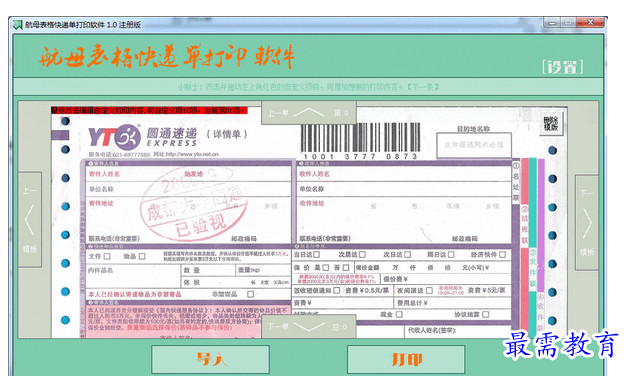This screenshot has width=627, height=376.
Task: Close the waybill printing software window
Action: pos(590,23)
